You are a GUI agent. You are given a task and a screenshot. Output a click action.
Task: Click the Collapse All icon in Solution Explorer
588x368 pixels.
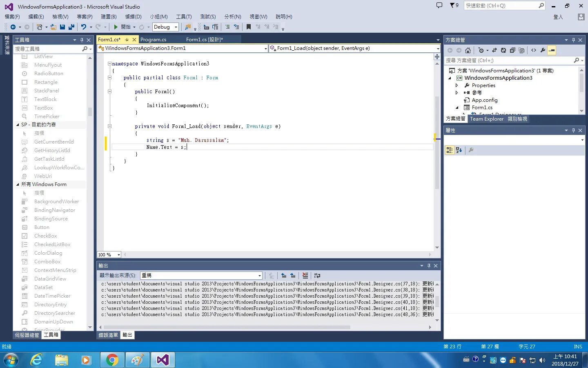(x=512, y=50)
